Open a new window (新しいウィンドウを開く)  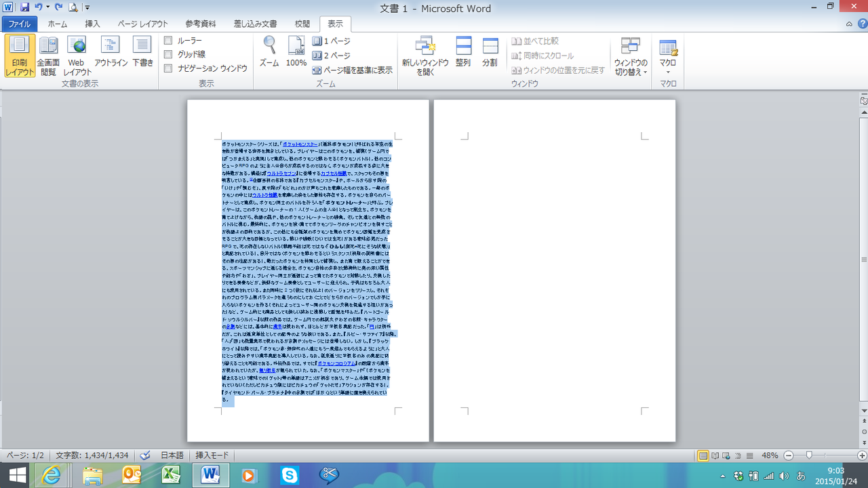pos(425,56)
